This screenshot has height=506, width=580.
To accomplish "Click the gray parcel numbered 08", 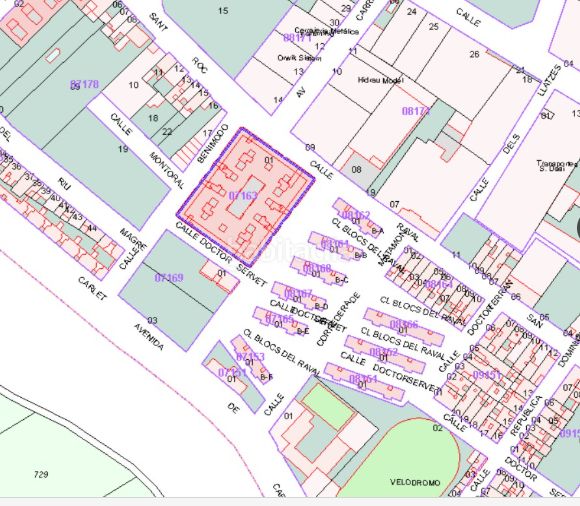I will point(356,171).
